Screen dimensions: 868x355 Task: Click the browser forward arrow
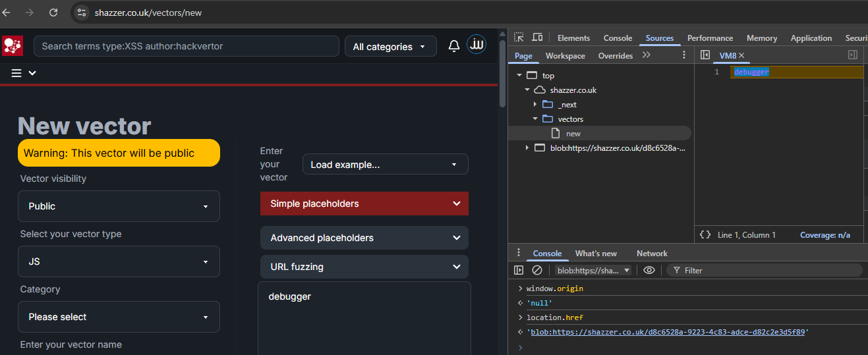pos(29,12)
